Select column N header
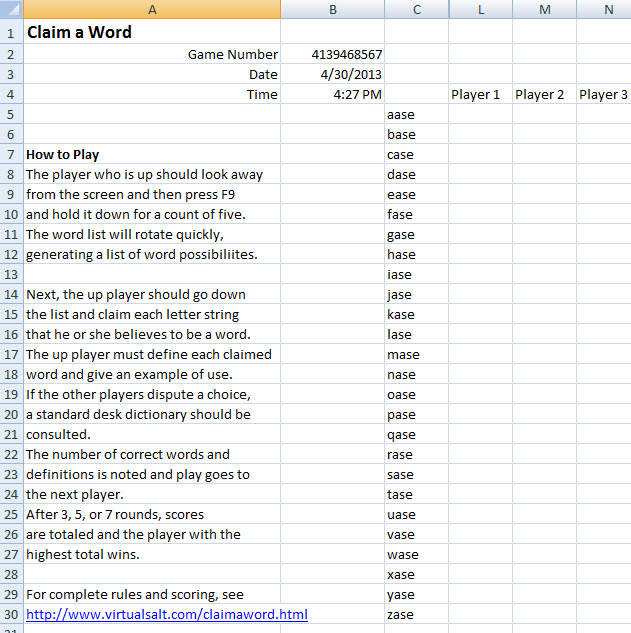This screenshot has height=633, width=631. (x=604, y=9)
